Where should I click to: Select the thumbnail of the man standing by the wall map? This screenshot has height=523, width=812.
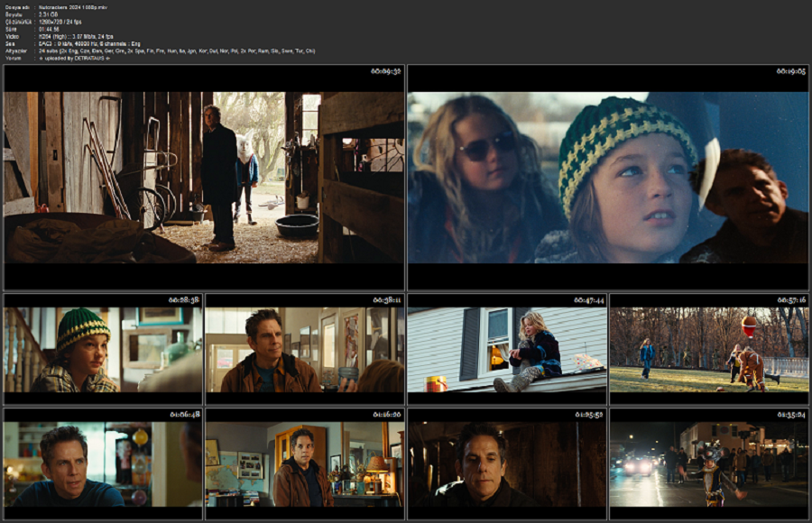(305, 464)
